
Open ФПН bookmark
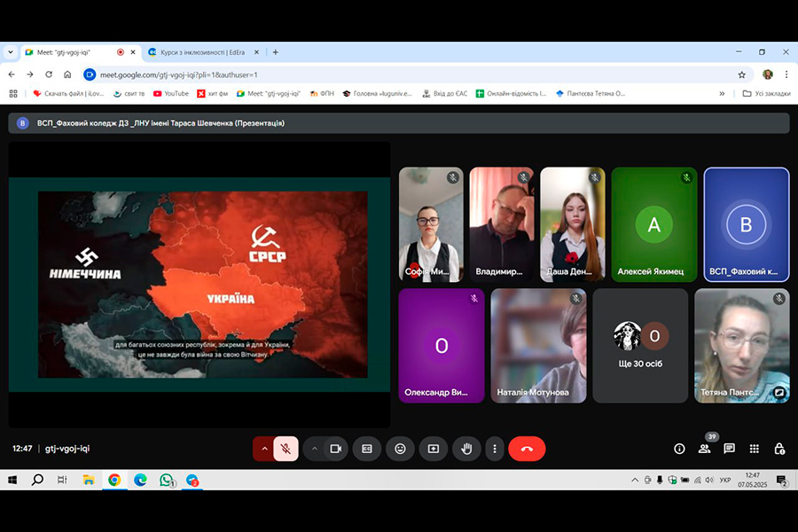(322, 94)
